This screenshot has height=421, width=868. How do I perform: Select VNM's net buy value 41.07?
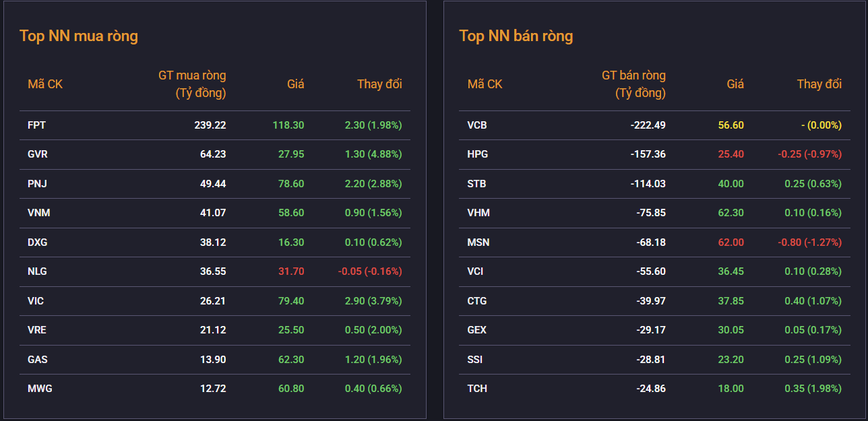213,213
